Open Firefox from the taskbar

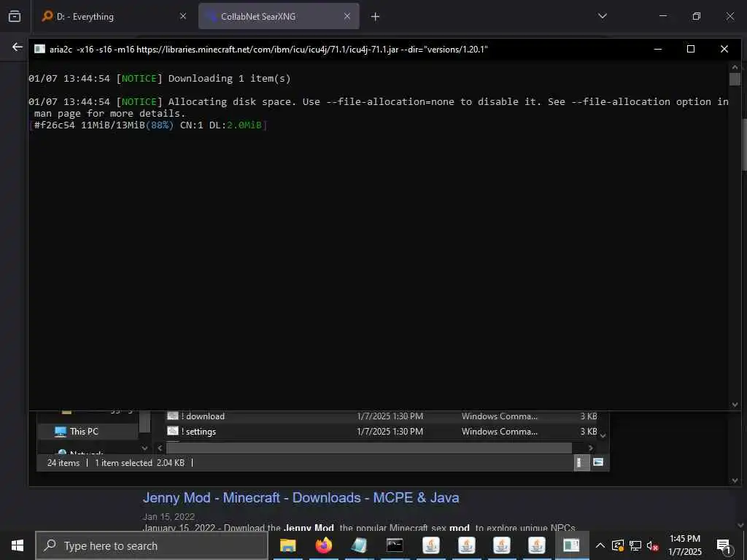point(323,545)
